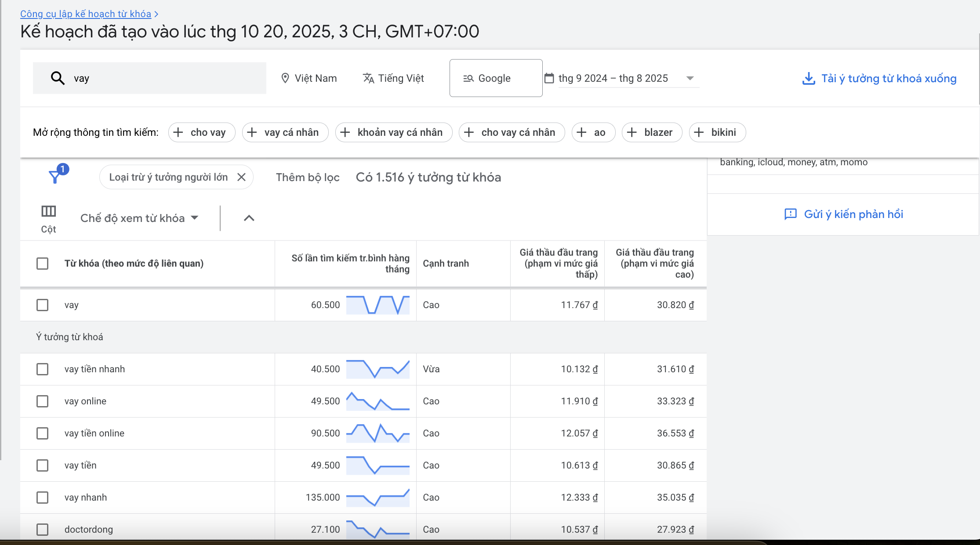
Task: Remove the adult ideas exclusion filter
Action: [x=241, y=177]
